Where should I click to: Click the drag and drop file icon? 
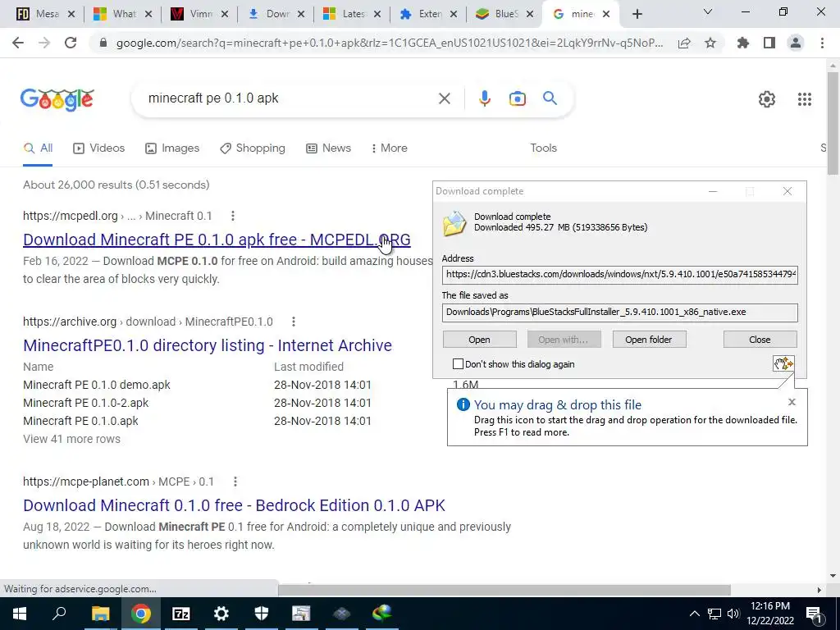pyautogui.click(x=783, y=363)
